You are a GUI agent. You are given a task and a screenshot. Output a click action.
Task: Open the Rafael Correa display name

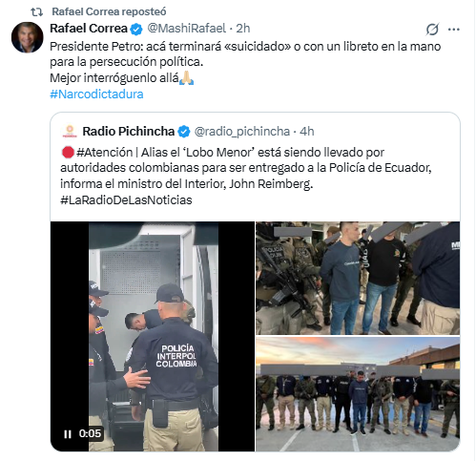[x=89, y=29]
